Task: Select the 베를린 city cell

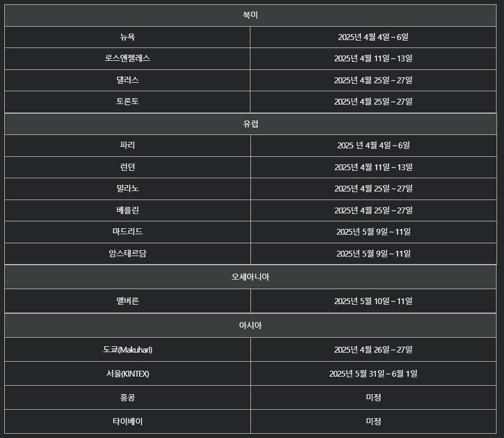Action: (x=128, y=210)
